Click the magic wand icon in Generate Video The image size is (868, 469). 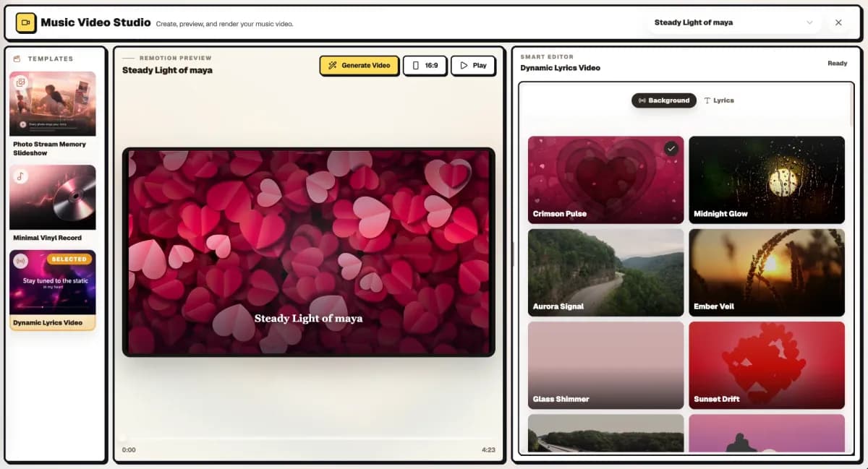333,65
